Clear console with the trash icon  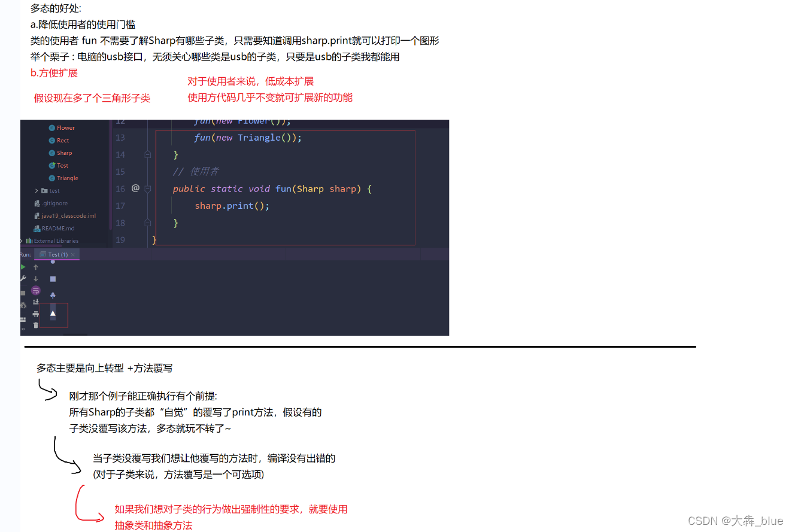(36, 325)
